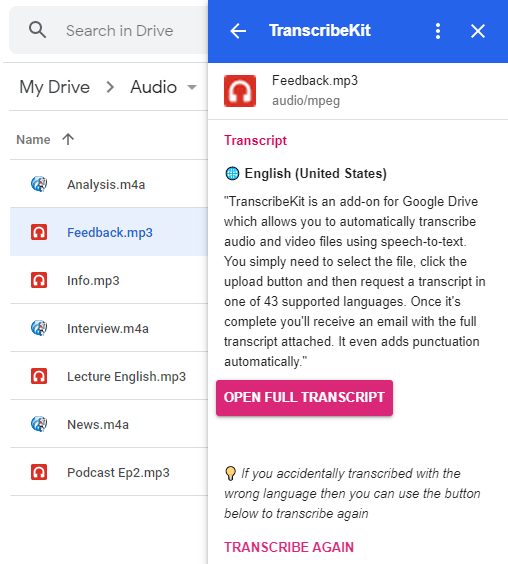The width and height of the screenshot is (508, 564).
Task: Click the breadcrumb chevron separator
Action: (x=110, y=87)
